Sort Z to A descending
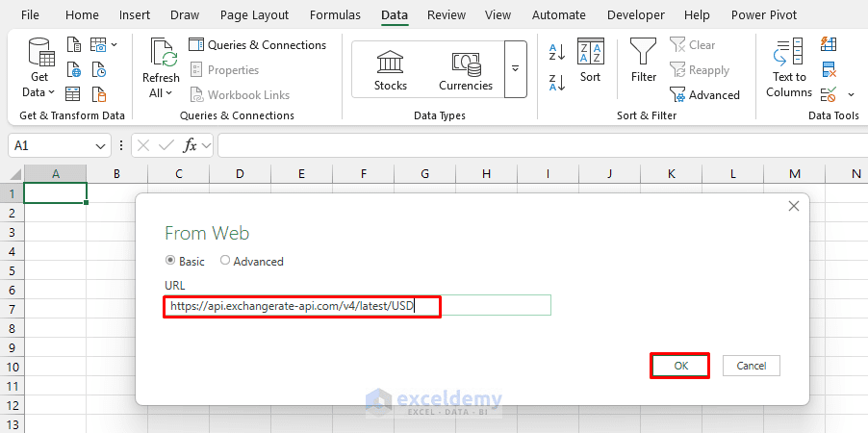The height and width of the screenshot is (433, 868). point(557,83)
